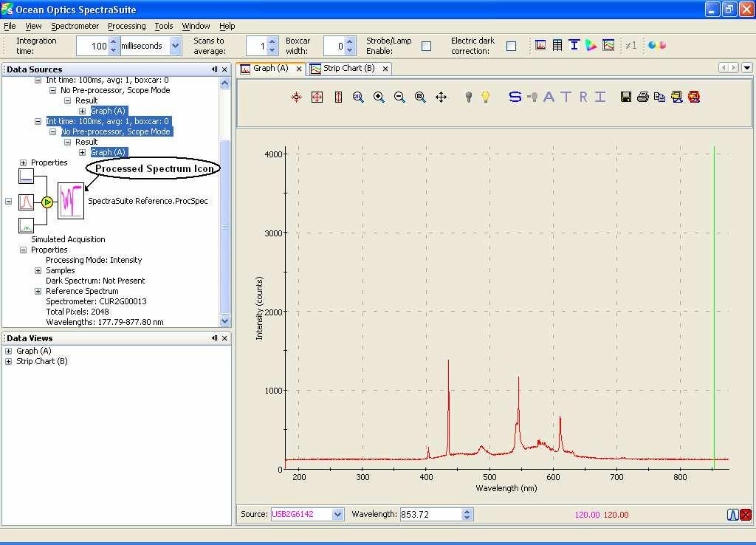Click the red X icon in graph status bar
Screen dimensions: 756x545
(746, 515)
